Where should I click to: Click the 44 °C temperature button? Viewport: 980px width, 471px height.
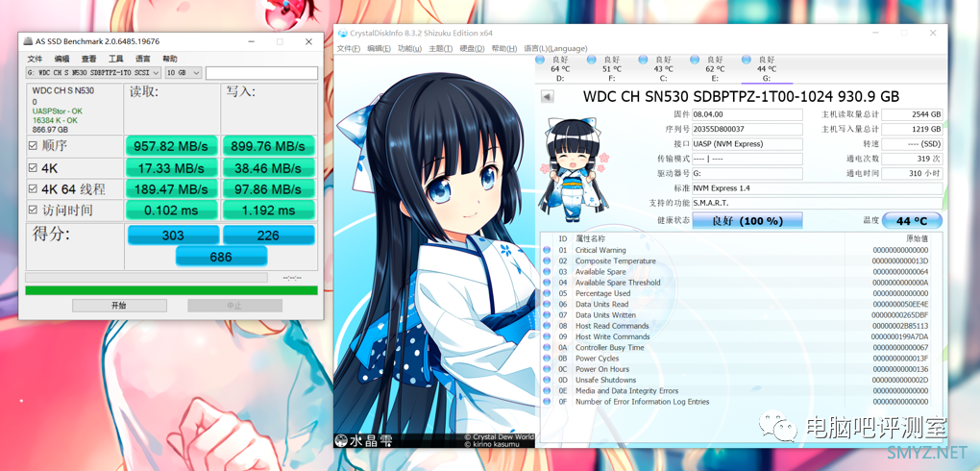[x=912, y=221]
